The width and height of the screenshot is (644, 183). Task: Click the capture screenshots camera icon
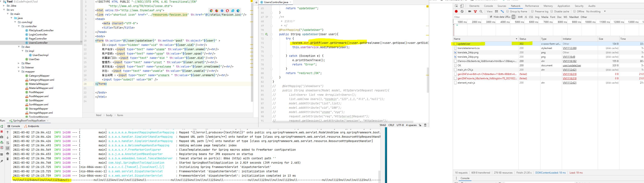tap(470, 11)
